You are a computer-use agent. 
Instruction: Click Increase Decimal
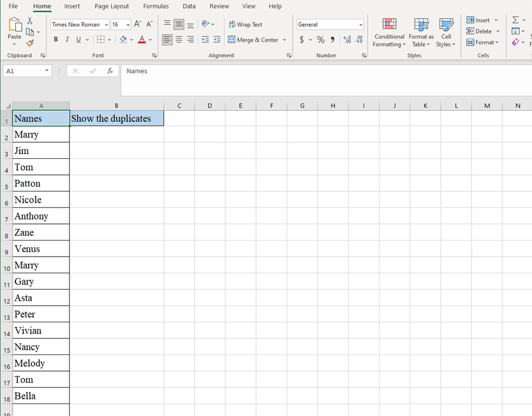pyautogui.click(x=347, y=40)
